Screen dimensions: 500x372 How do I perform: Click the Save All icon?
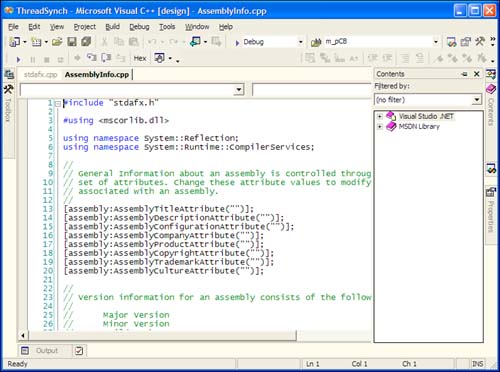[86, 42]
